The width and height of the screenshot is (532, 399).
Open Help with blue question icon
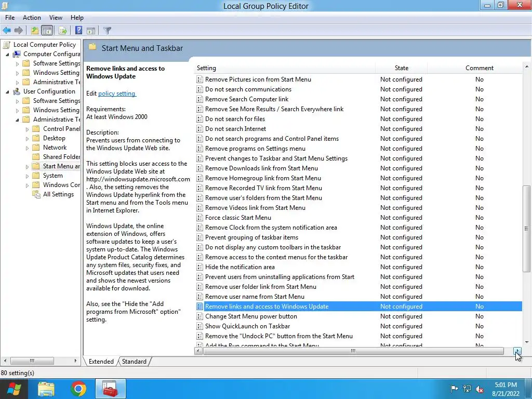tap(78, 31)
